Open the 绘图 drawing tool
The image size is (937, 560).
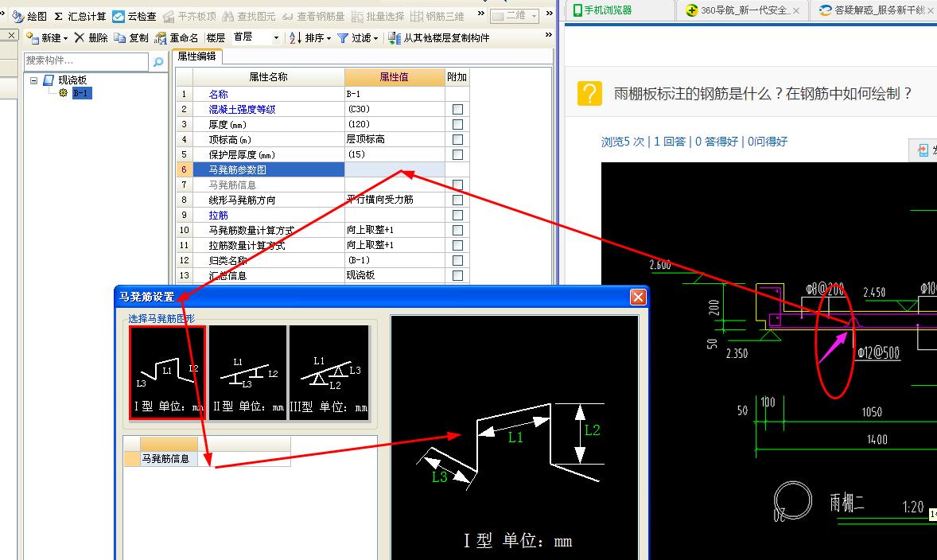click(x=30, y=16)
